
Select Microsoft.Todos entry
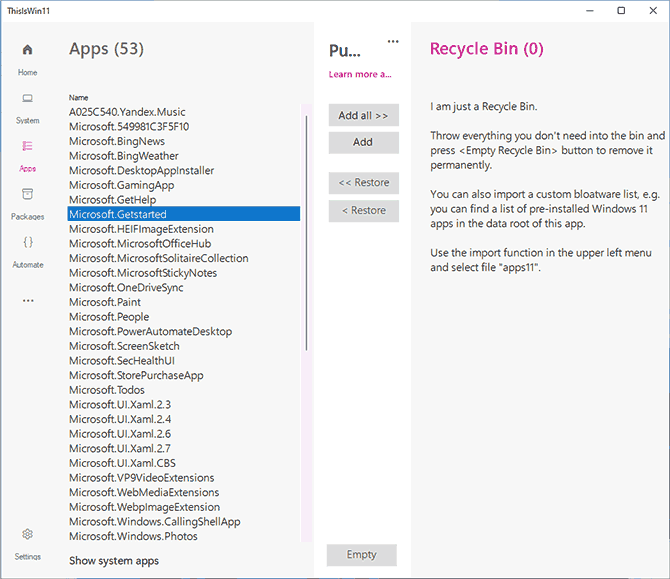184,390
